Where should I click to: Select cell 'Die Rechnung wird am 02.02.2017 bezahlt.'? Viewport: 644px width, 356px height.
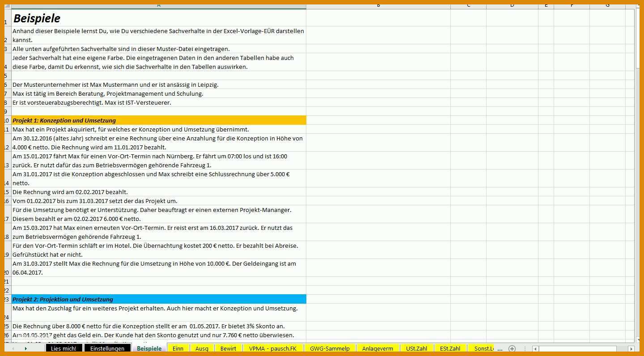tap(159, 192)
